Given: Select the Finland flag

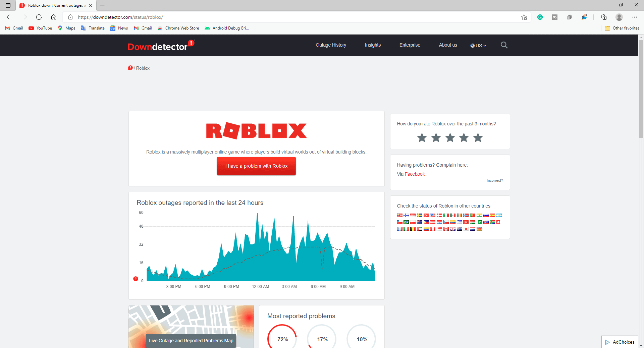Looking at the screenshot, I should point(406,215).
